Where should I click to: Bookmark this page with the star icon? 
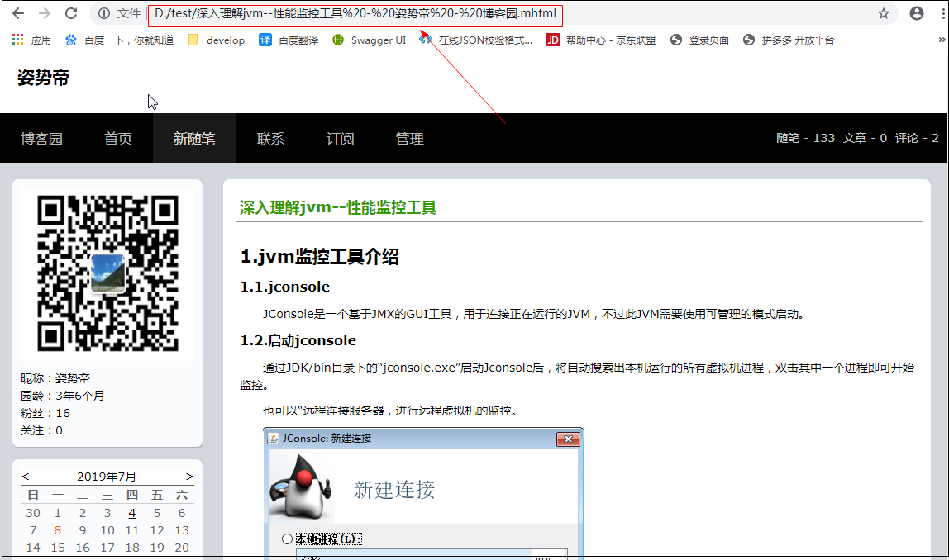tap(884, 13)
